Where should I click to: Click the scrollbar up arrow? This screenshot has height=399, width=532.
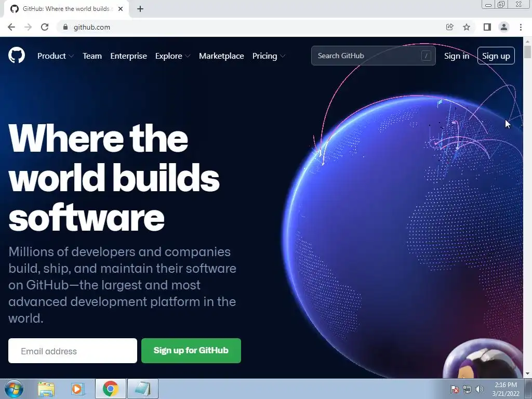(x=527, y=42)
